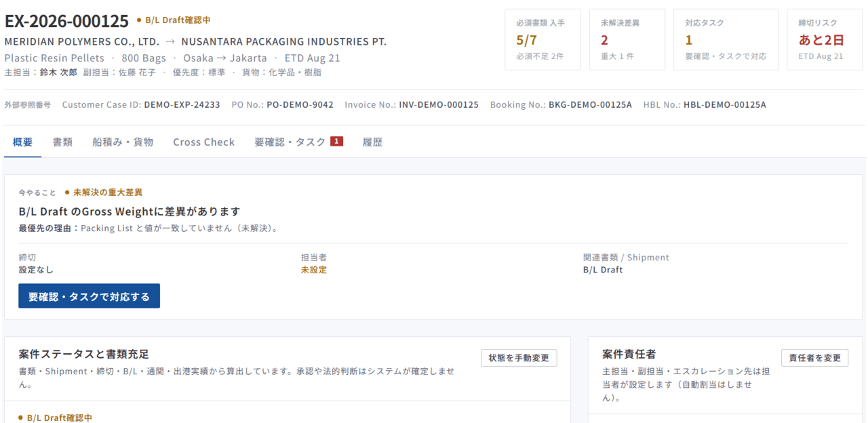This screenshot has height=423, width=868.
Task: Click 責任者を変更 button
Action: coord(814,358)
